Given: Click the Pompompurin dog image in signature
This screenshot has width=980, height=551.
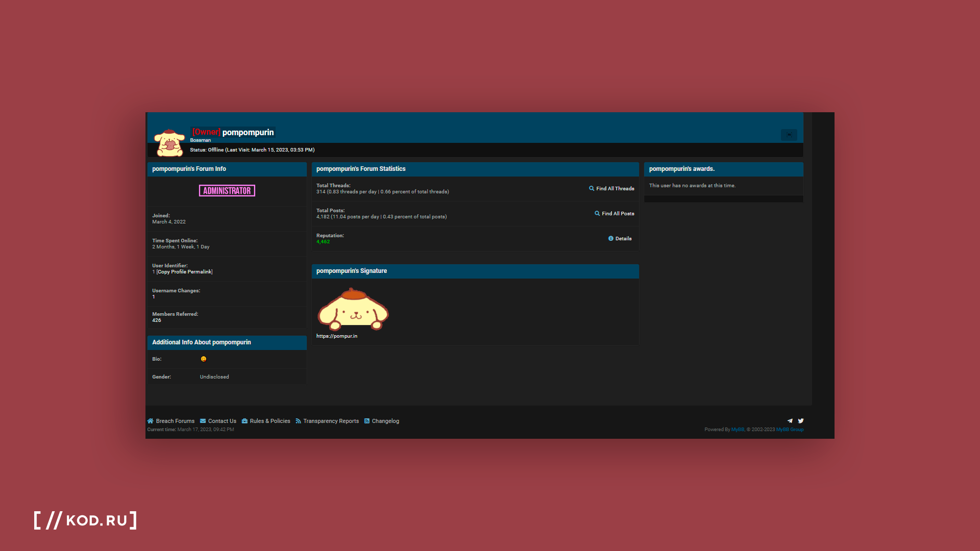Looking at the screenshot, I should pyautogui.click(x=353, y=309).
